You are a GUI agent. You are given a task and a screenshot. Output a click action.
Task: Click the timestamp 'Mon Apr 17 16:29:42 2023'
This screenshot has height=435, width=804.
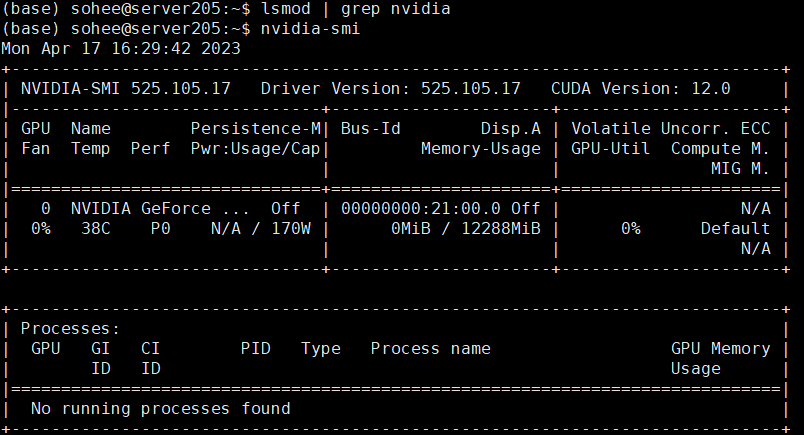click(x=121, y=49)
